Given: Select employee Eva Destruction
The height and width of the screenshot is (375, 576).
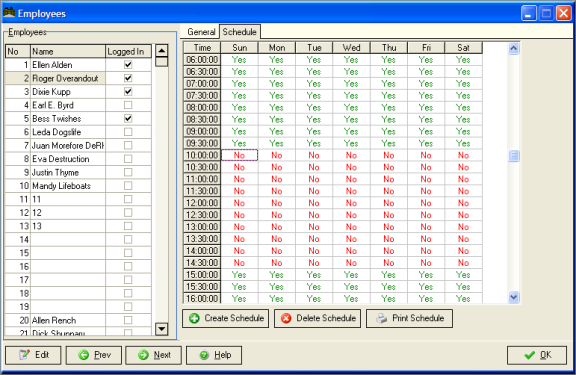Looking at the screenshot, I should pyautogui.click(x=68, y=159).
